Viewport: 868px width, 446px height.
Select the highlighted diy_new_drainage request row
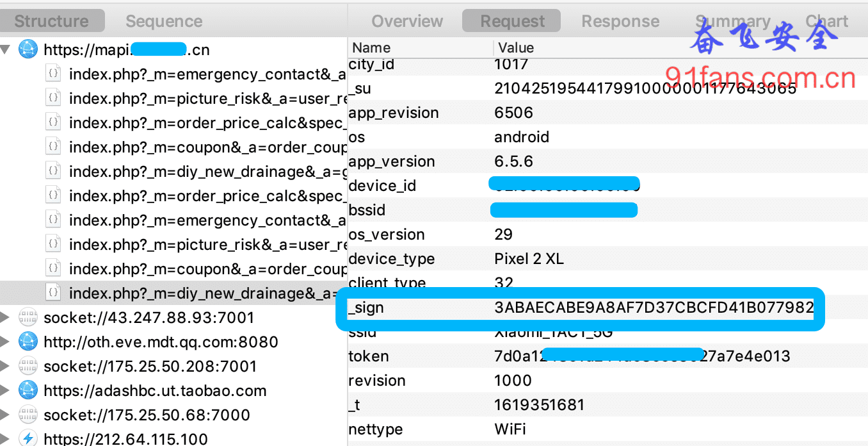173,293
